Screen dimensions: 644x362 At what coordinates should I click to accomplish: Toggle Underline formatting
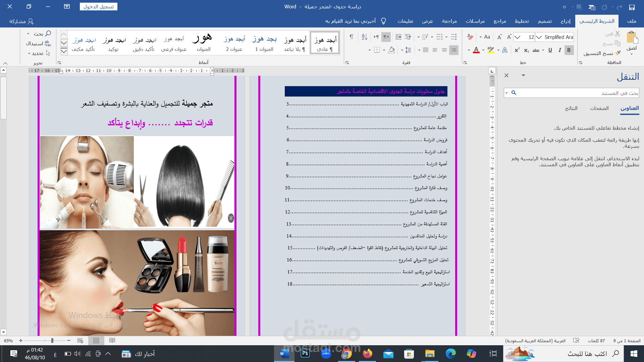550,50
